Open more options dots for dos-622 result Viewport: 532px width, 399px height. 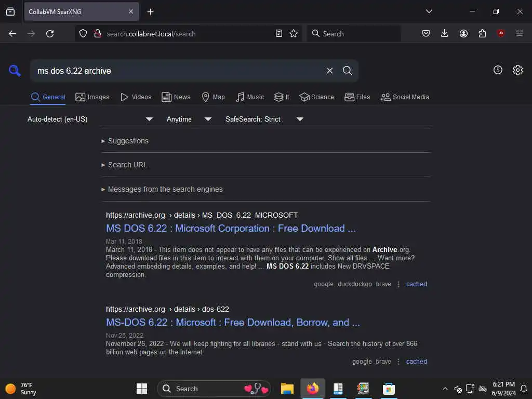[398, 362]
